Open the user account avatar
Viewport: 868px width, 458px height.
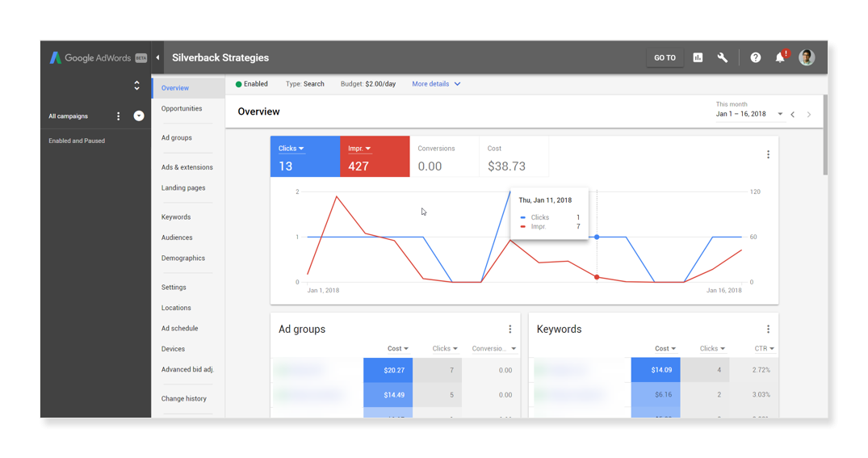pos(807,57)
